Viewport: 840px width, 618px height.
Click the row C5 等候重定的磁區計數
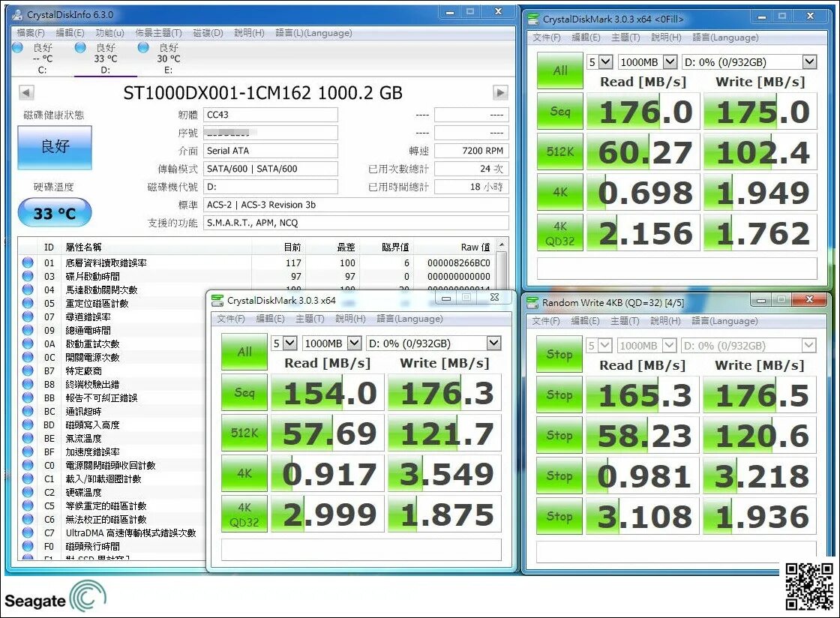tap(112, 505)
